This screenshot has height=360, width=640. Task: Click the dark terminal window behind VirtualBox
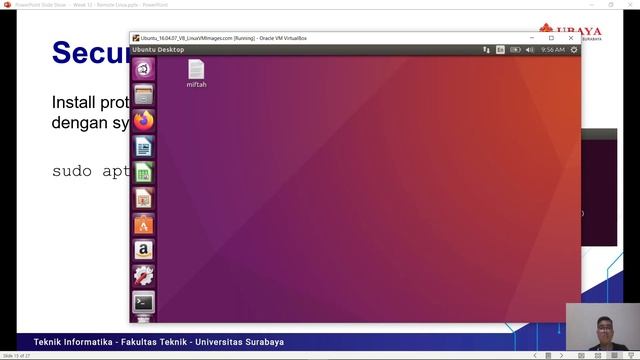(x=599, y=188)
